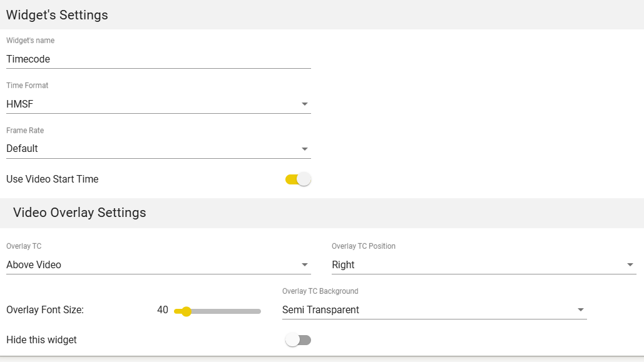Open the Overlay TC dropdown showing Above Video
644x362 pixels.
click(158, 264)
